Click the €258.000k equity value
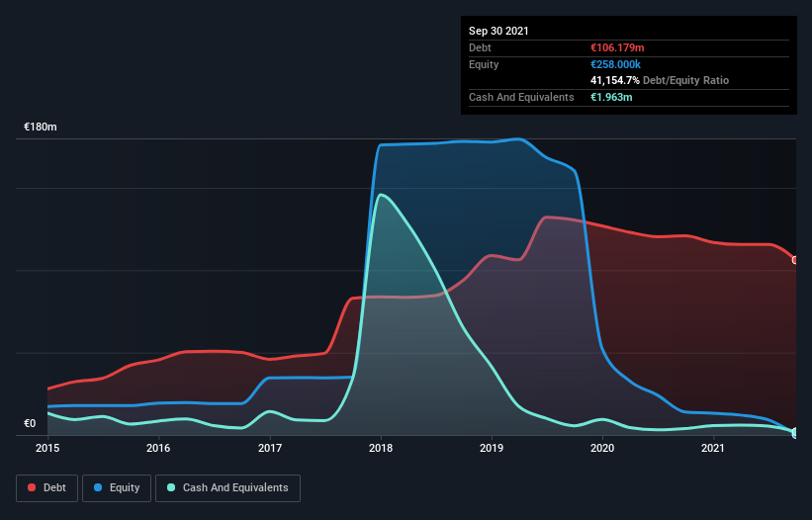Viewport: 812px width, 520px height. 616,64
